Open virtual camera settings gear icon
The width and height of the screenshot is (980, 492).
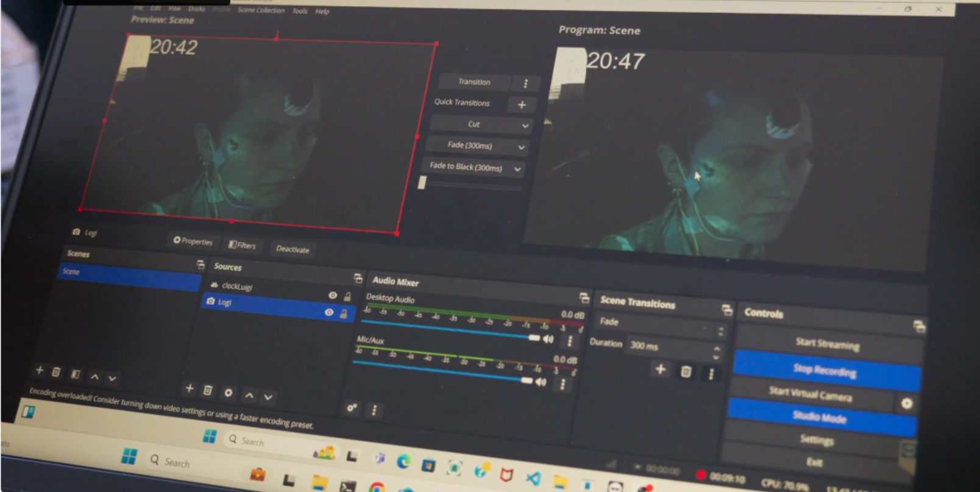coord(906,404)
